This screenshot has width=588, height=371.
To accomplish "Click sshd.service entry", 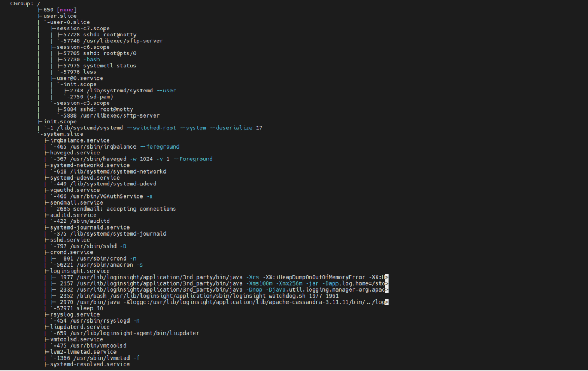I will [x=70, y=240].
